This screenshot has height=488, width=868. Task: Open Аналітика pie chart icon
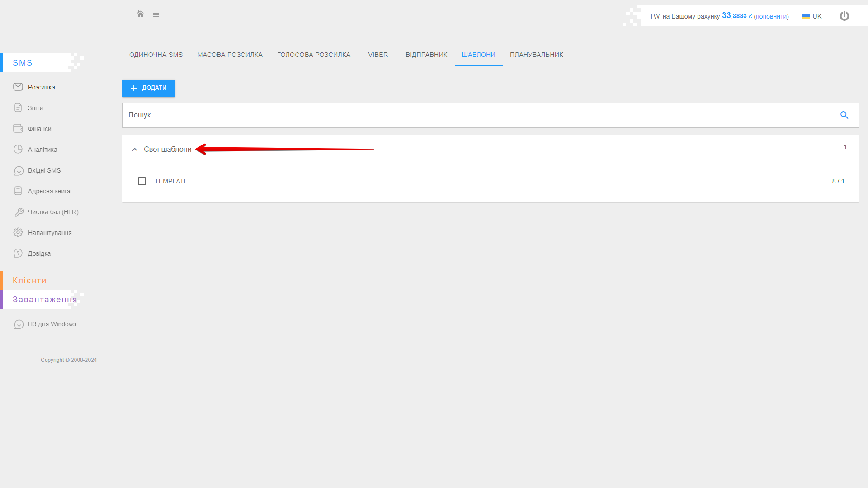tap(18, 150)
